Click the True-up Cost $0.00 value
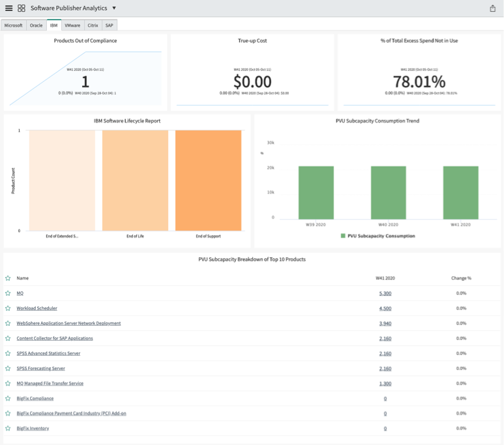Screen dimensions: 504x445 point(252,81)
